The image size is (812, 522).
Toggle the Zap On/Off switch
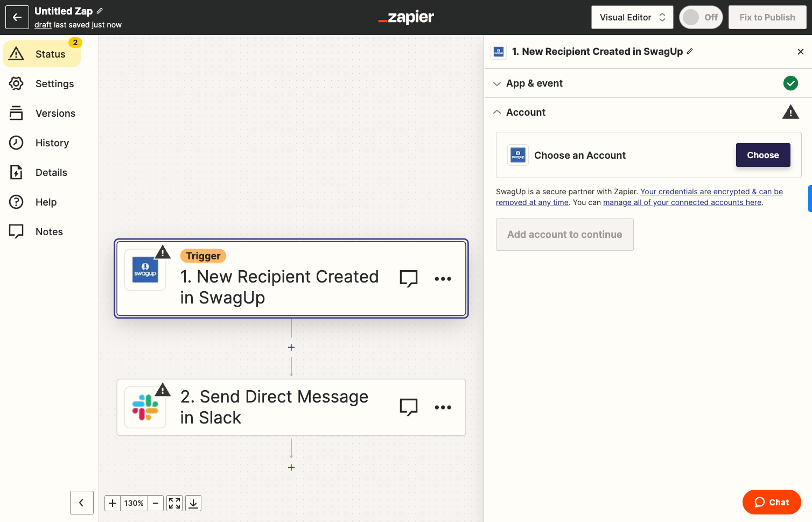pyautogui.click(x=701, y=17)
